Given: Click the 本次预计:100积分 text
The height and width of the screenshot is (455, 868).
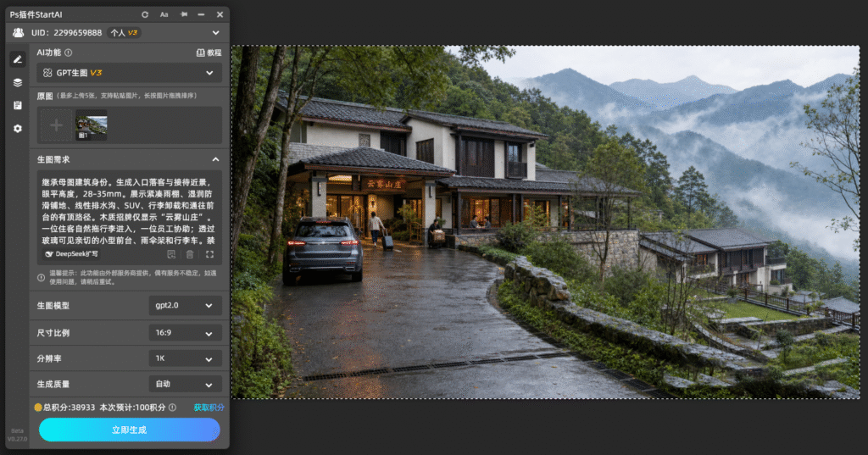Looking at the screenshot, I should [x=133, y=408].
